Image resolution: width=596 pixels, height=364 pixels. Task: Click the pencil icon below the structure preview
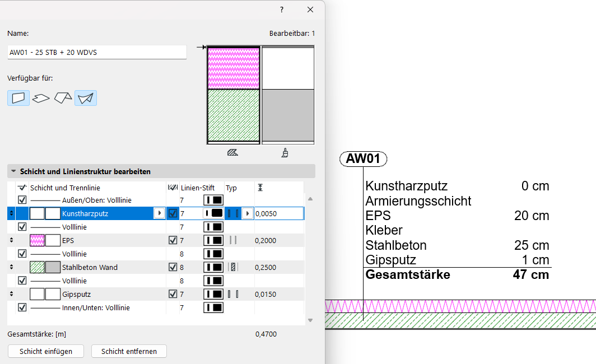tap(234, 152)
